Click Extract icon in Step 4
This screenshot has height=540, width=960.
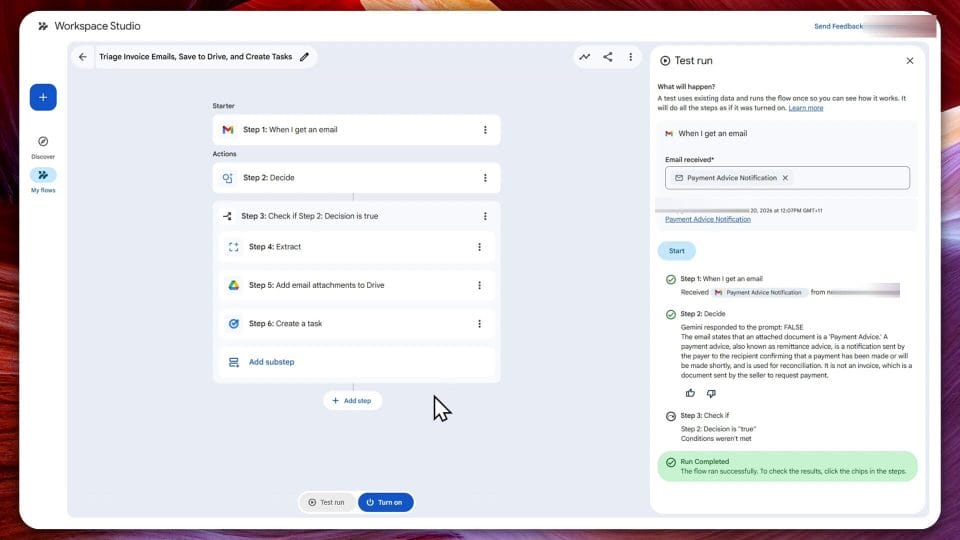(x=233, y=247)
